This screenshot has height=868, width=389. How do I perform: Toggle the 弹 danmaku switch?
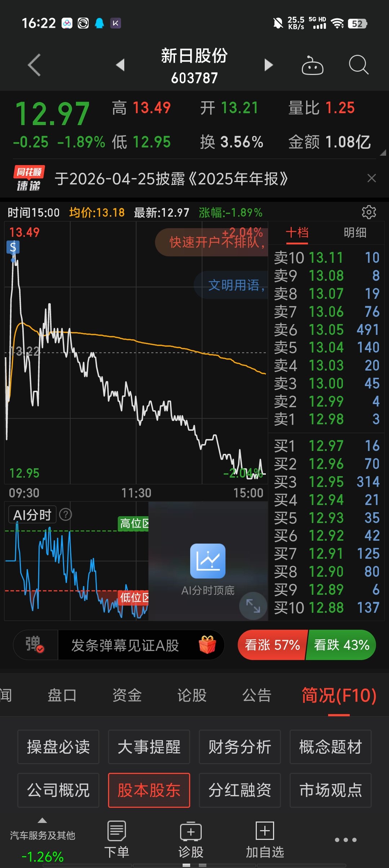tap(35, 645)
